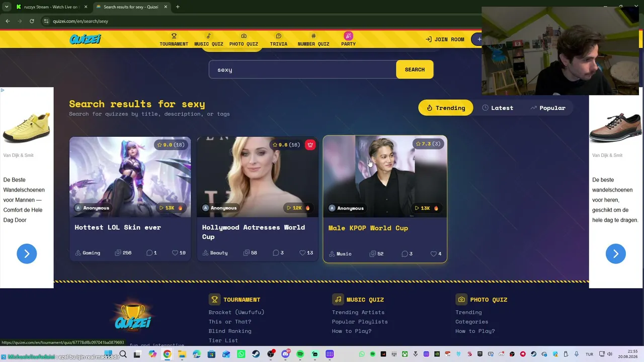Click the AdChoices icon on the left ad
Image resolution: width=644 pixels, height=362 pixels.
3,90
